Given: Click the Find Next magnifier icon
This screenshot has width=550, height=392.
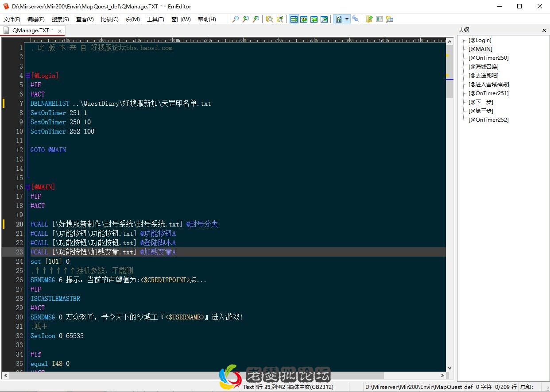Looking at the screenshot, I should pos(256,19).
